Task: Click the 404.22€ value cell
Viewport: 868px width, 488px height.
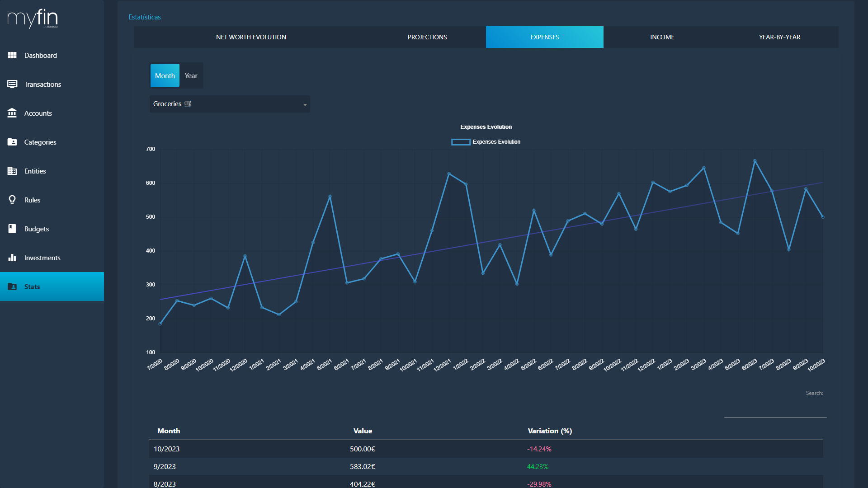Action: coord(362,484)
